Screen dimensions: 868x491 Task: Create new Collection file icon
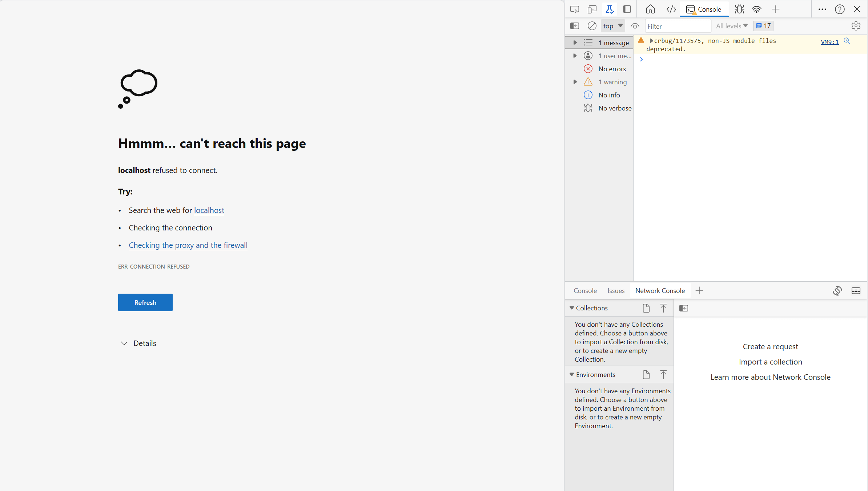(x=646, y=308)
